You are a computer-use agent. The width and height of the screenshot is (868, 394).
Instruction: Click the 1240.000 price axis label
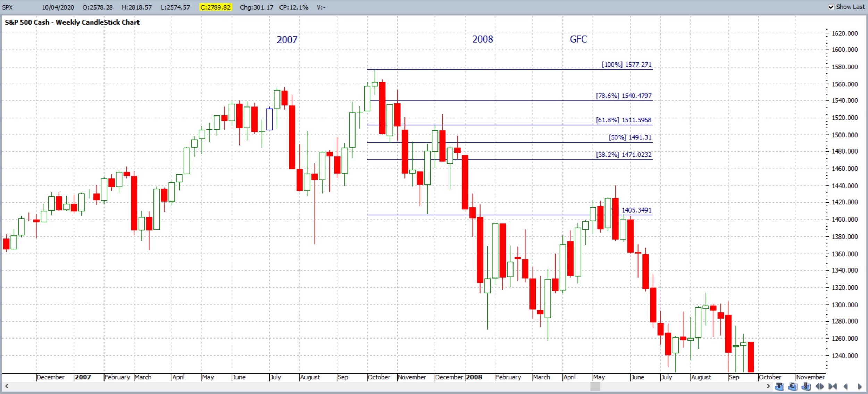844,356
